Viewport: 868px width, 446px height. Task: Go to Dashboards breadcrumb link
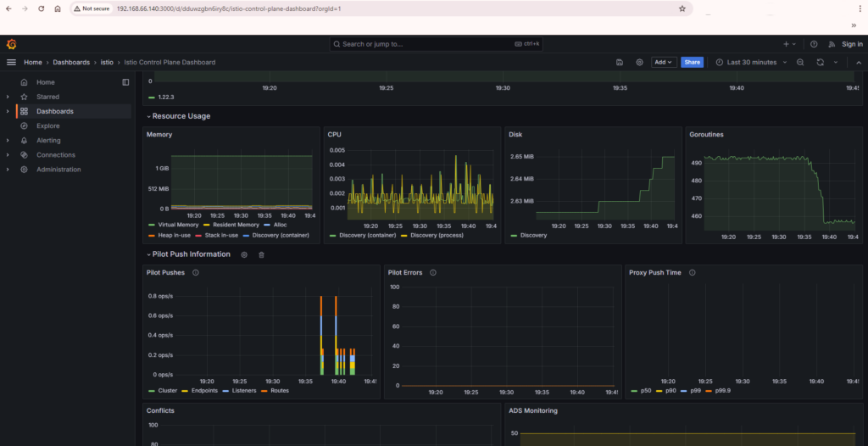pos(71,63)
